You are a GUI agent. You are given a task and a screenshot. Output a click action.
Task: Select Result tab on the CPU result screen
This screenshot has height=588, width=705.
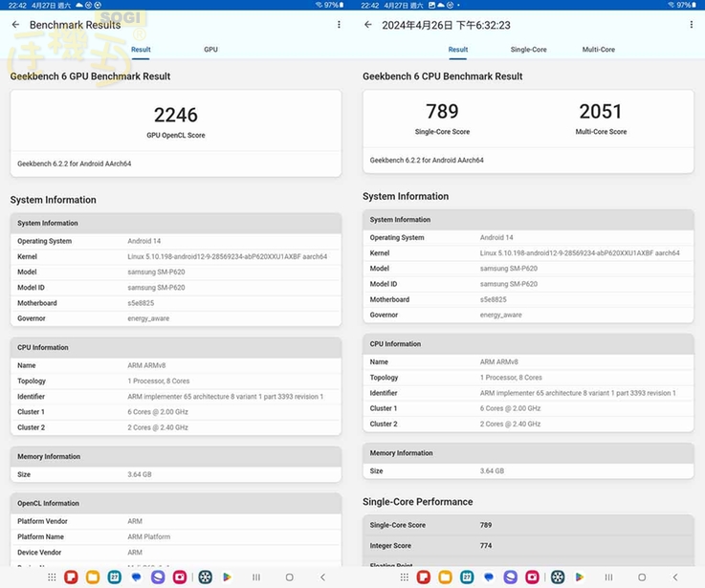[458, 50]
